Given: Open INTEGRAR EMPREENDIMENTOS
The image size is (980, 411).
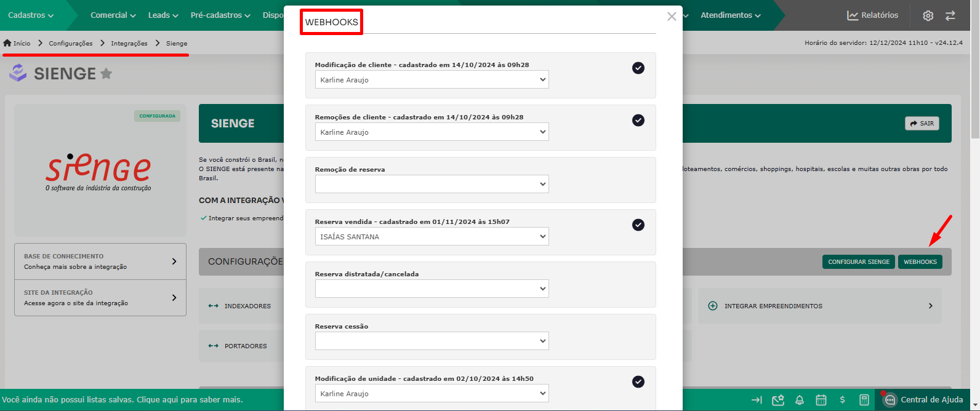Looking at the screenshot, I should pyautogui.click(x=819, y=306).
